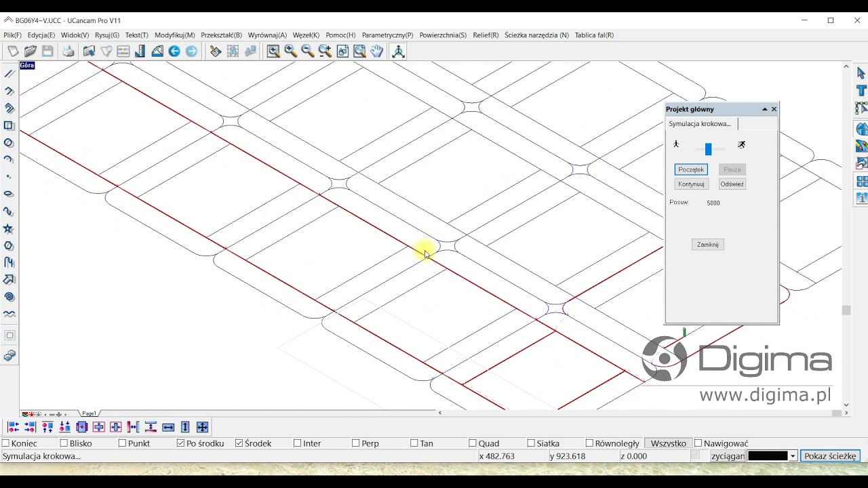
Task: Click the zoom out magnifier icon
Action: (x=308, y=52)
